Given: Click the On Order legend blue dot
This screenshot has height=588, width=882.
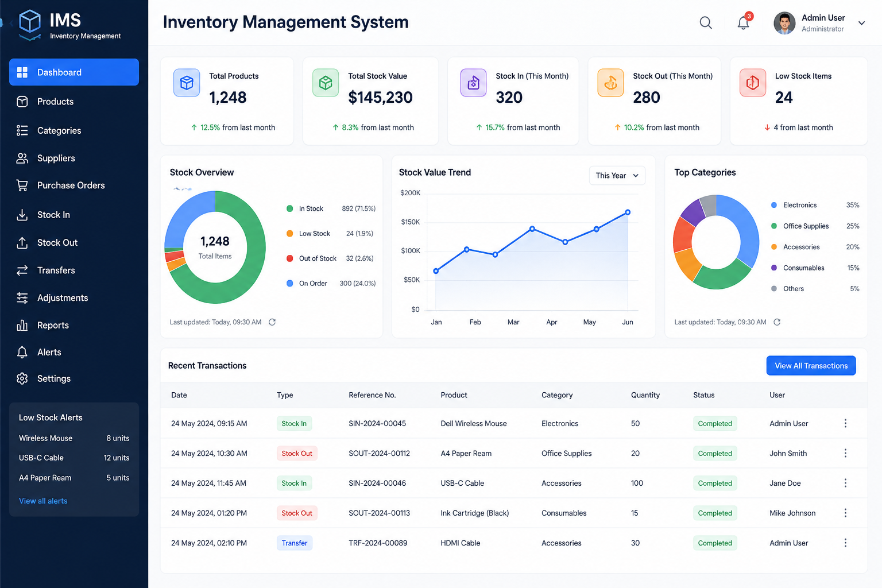Looking at the screenshot, I should (x=290, y=283).
